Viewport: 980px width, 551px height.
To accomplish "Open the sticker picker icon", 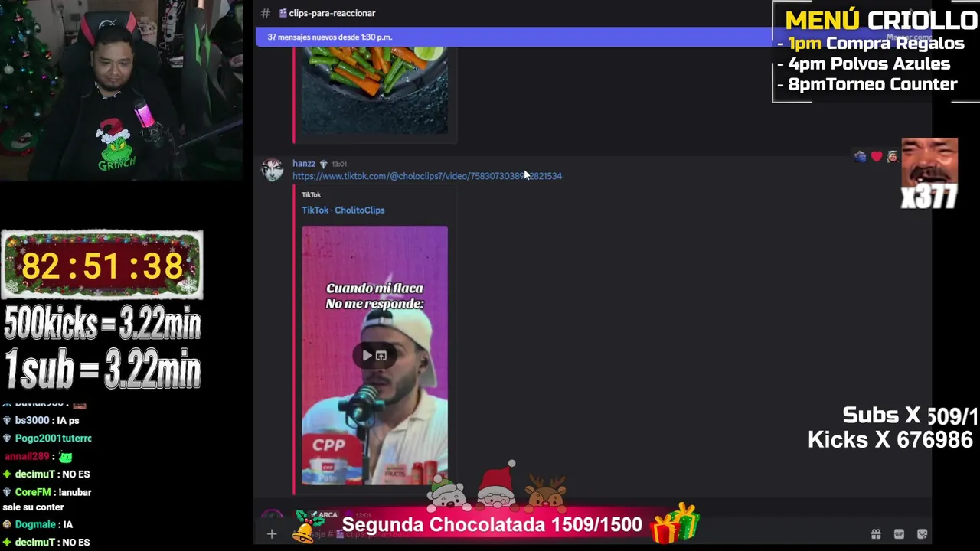I will [x=922, y=534].
